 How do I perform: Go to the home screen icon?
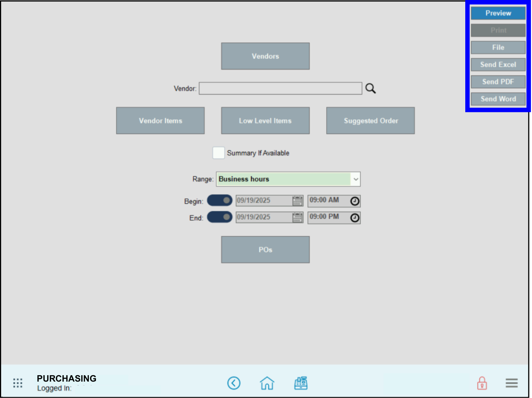[x=267, y=383]
